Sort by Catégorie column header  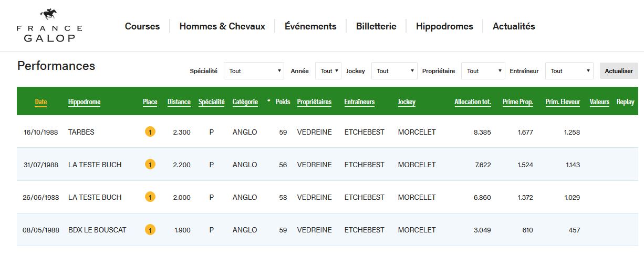[245, 102]
